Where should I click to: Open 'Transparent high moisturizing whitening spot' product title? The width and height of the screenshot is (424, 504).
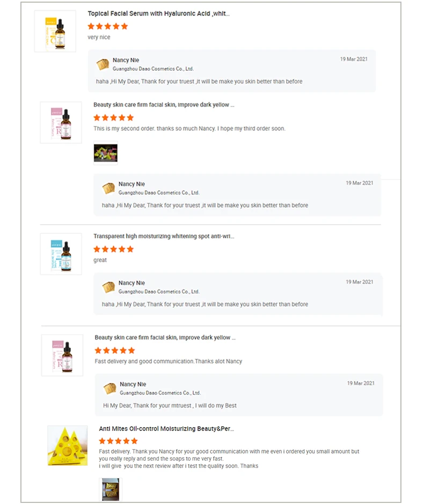(x=164, y=236)
